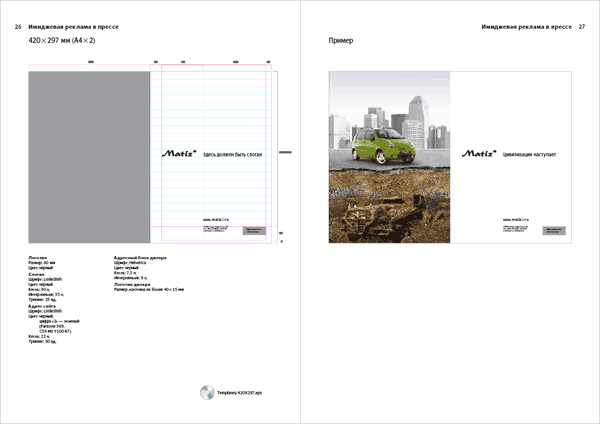Screen dimensions: 600x424
Task: Click the Адресный блок дилера spec heading
Action: [140, 258]
